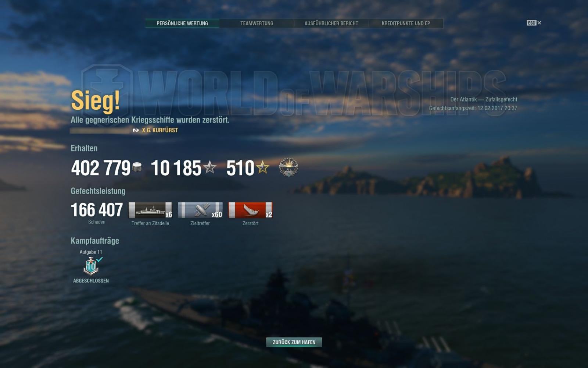This screenshot has height=368, width=588.
Task: Click the grey XP star icon
Action: [210, 167]
